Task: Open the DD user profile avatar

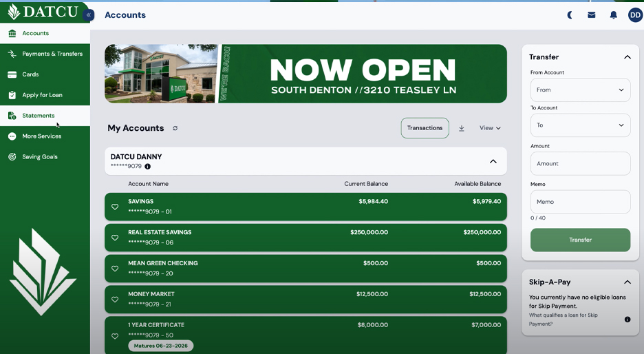Action: pos(635,15)
